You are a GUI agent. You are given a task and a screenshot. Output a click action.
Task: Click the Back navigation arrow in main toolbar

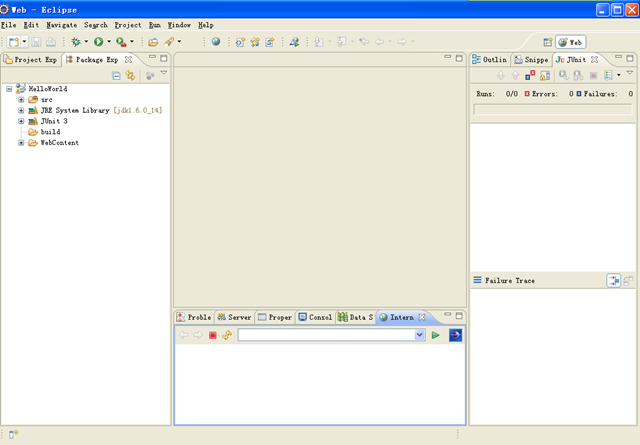(379, 42)
